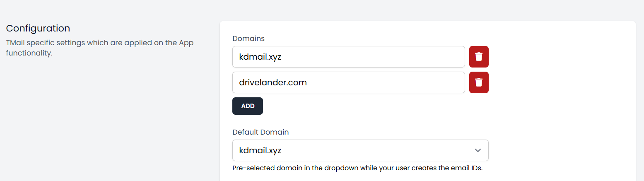Click empty area right of the ADD button
The height and width of the screenshot is (181, 644).
[x=373, y=106]
